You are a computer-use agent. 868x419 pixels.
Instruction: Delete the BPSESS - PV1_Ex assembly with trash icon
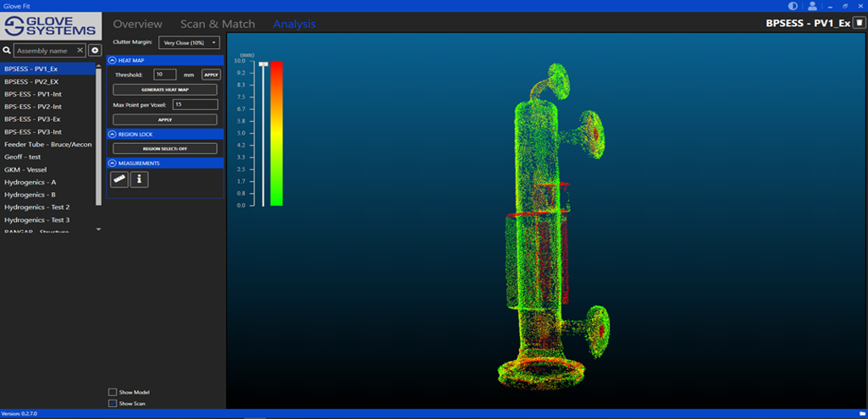pyautogui.click(x=860, y=23)
